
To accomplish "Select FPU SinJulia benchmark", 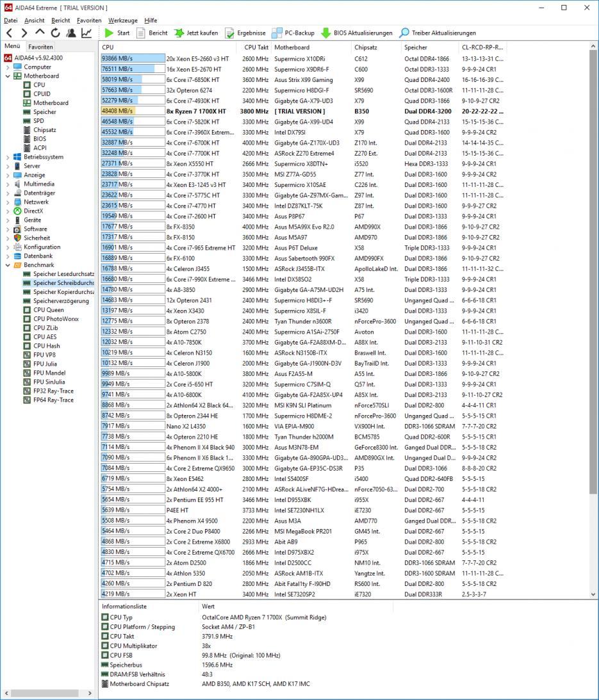I will (49, 382).
